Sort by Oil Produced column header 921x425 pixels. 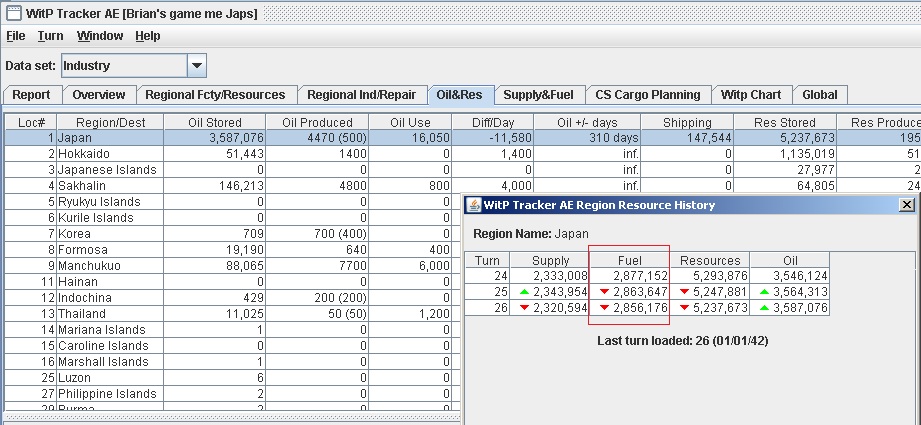(317, 122)
